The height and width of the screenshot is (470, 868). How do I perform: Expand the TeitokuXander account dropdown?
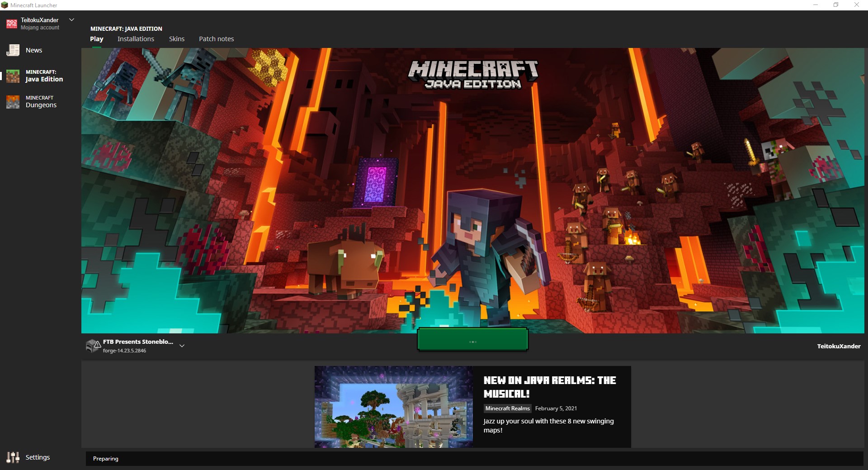pos(71,20)
